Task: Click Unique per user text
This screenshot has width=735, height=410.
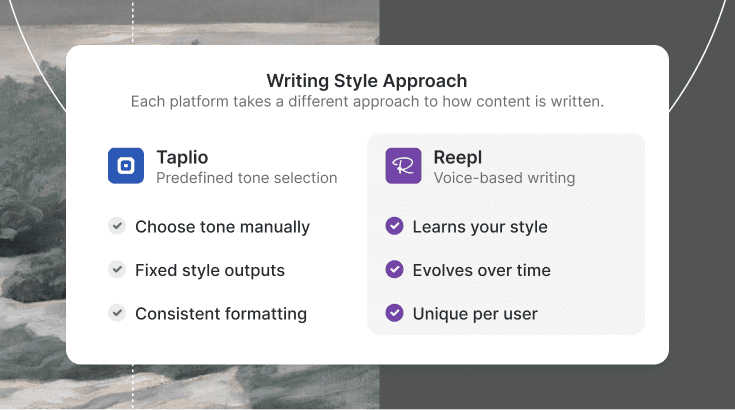Action: [475, 313]
